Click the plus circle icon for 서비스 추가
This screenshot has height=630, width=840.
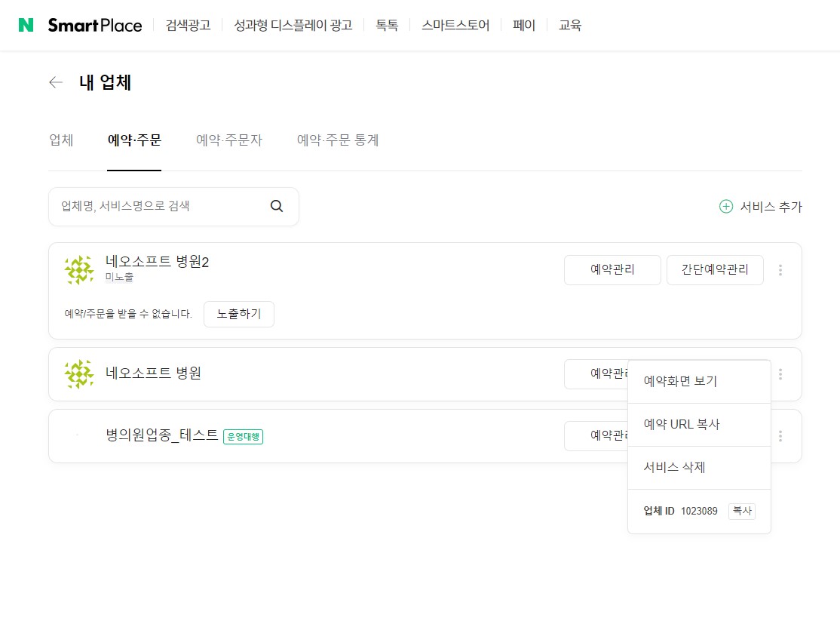pyautogui.click(x=726, y=207)
